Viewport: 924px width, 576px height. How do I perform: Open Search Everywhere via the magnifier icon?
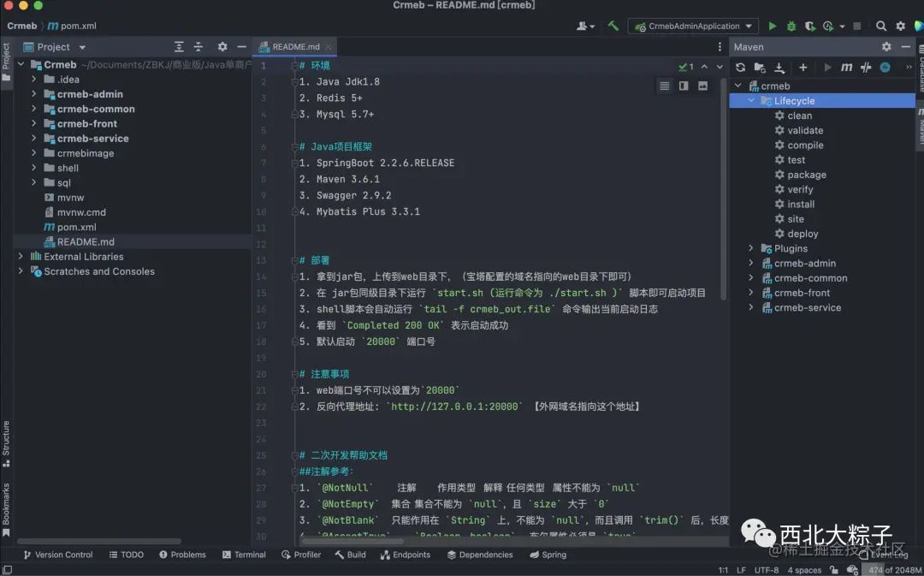[x=881, y=26]
